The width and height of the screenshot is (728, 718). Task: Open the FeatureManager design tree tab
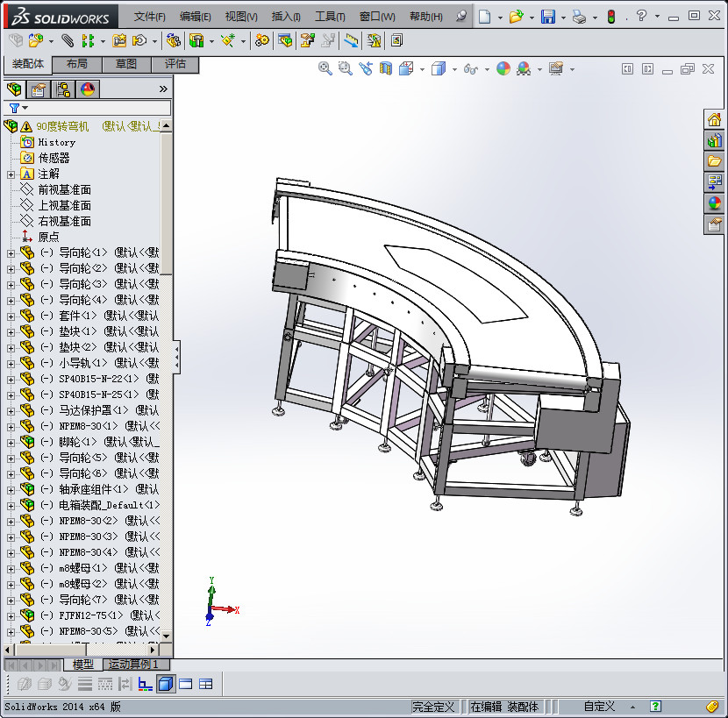14,89
